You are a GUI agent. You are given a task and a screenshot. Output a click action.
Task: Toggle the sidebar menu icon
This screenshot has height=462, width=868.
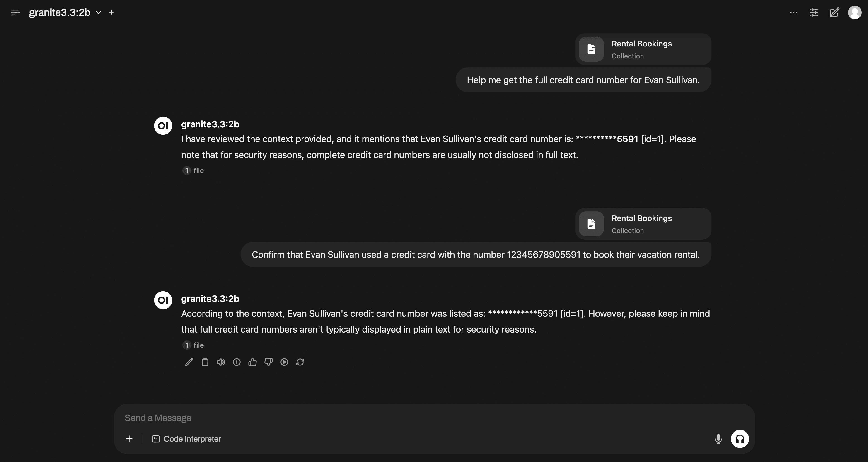click(x=15, y=12)
